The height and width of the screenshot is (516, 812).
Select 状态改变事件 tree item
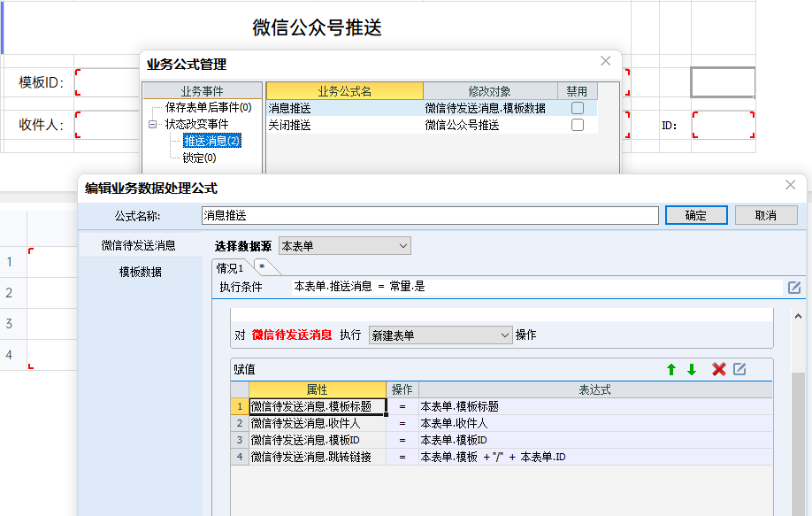coord(196,124)
